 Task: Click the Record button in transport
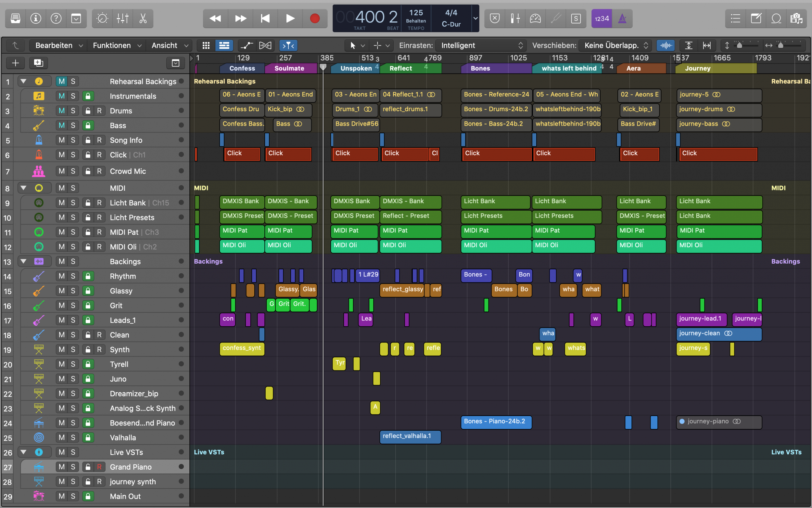click(x=314, y=19)
